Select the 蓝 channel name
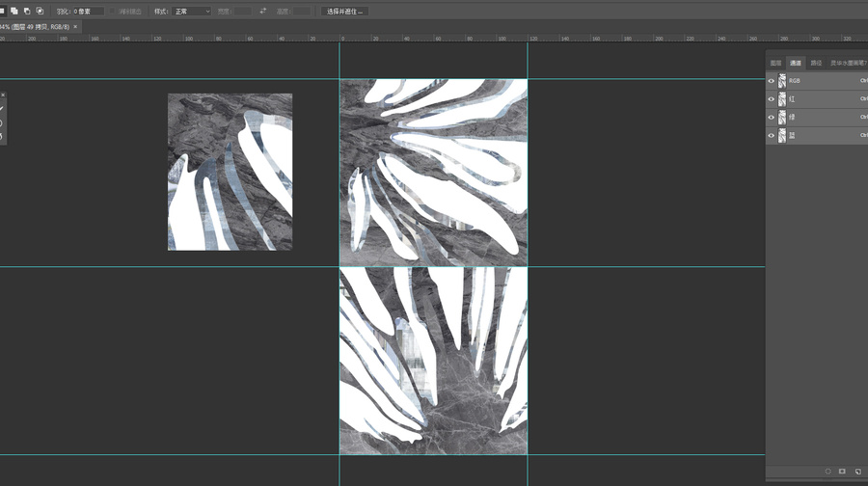 pos(792,136)
